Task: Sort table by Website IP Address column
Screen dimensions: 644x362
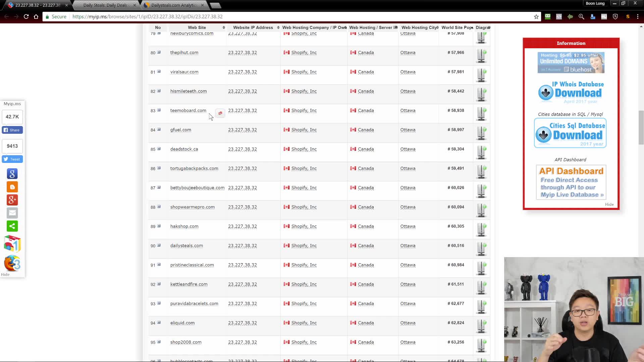Action: 253,27
